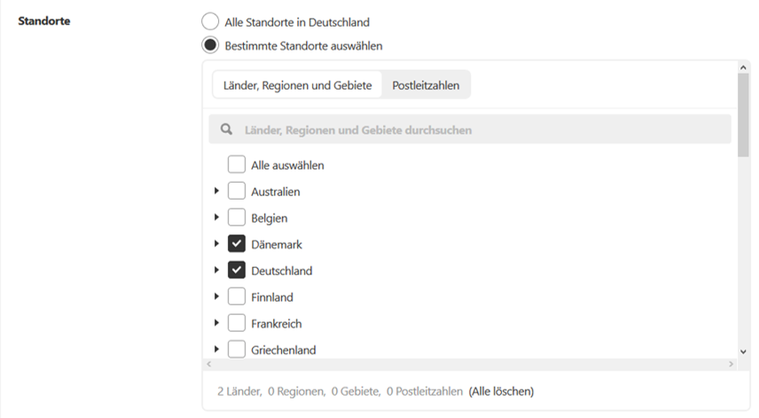Click the horizontal scroll right arrow

click(731, 364)
